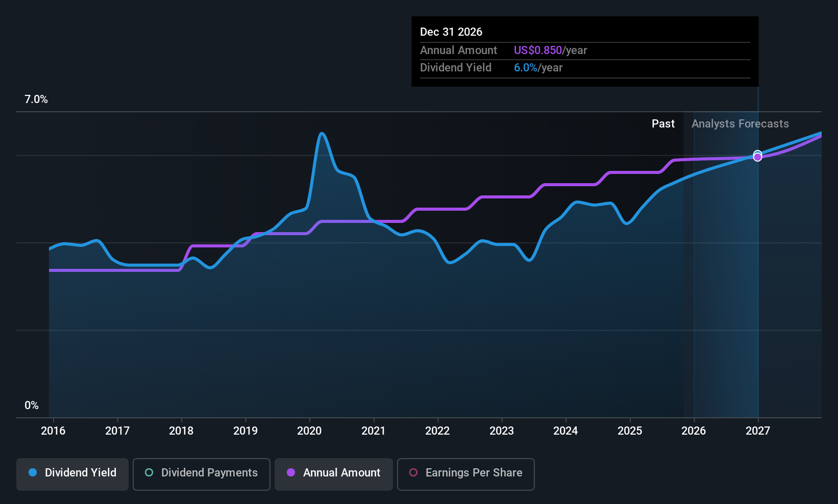Show the Earnings Per Share series

(465, 474)
